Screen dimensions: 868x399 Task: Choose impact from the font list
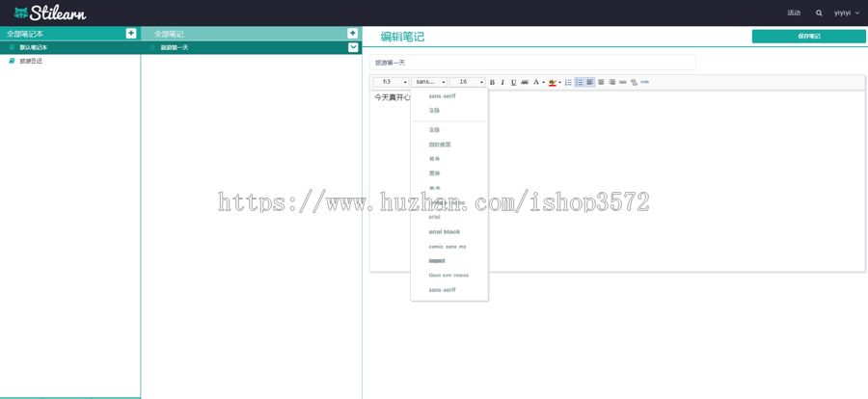pos(437,260)
